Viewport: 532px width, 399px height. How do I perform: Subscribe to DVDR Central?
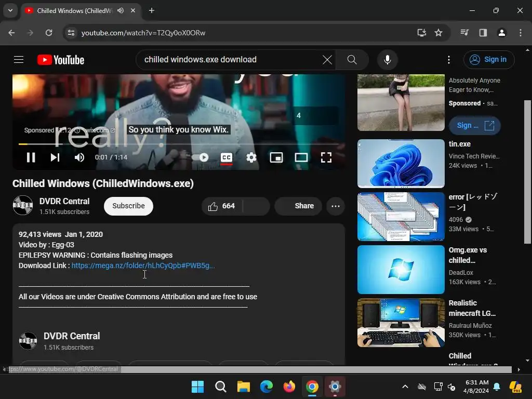(128, 206)
